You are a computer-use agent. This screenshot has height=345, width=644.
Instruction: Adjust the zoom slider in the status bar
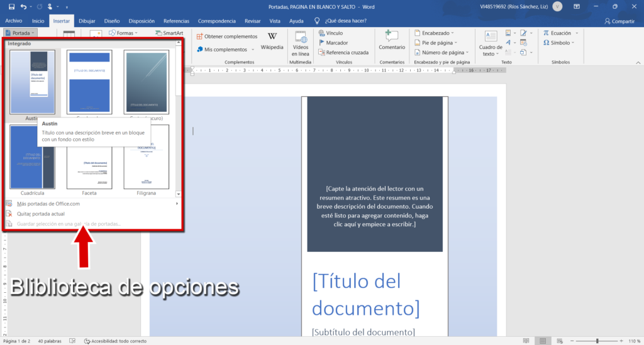coord(596,341)
